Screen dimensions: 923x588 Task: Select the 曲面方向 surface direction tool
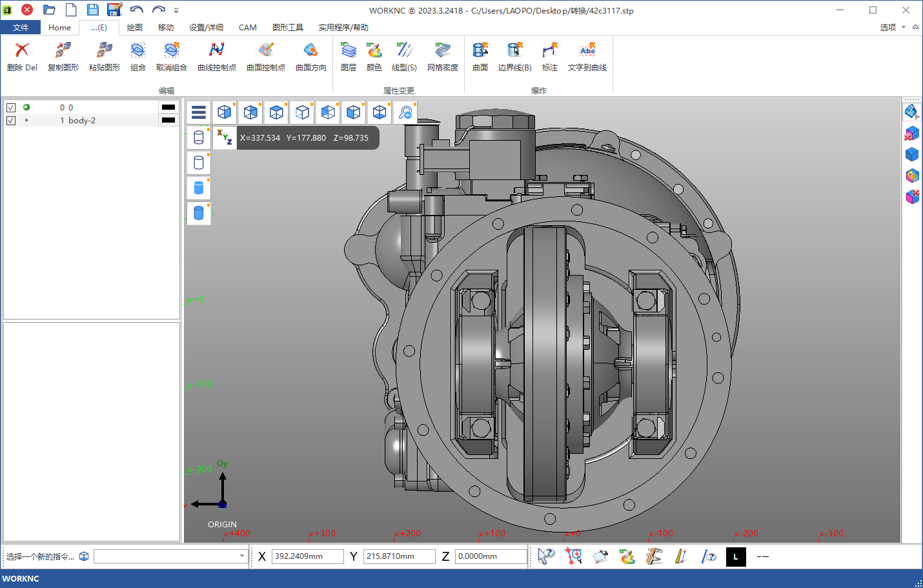[x=311, y=56]
